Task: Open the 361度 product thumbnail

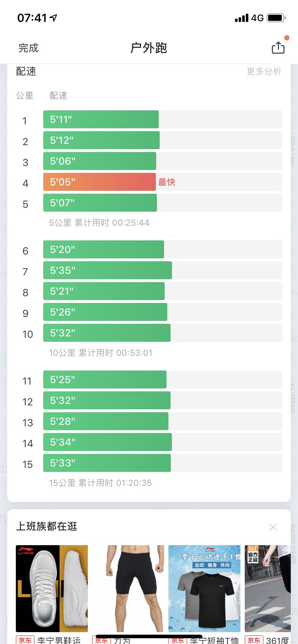Action: pos(268,588)
